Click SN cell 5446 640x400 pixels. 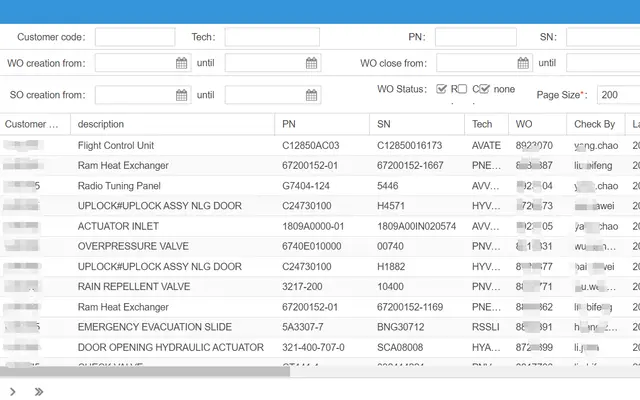pos(417,186)
